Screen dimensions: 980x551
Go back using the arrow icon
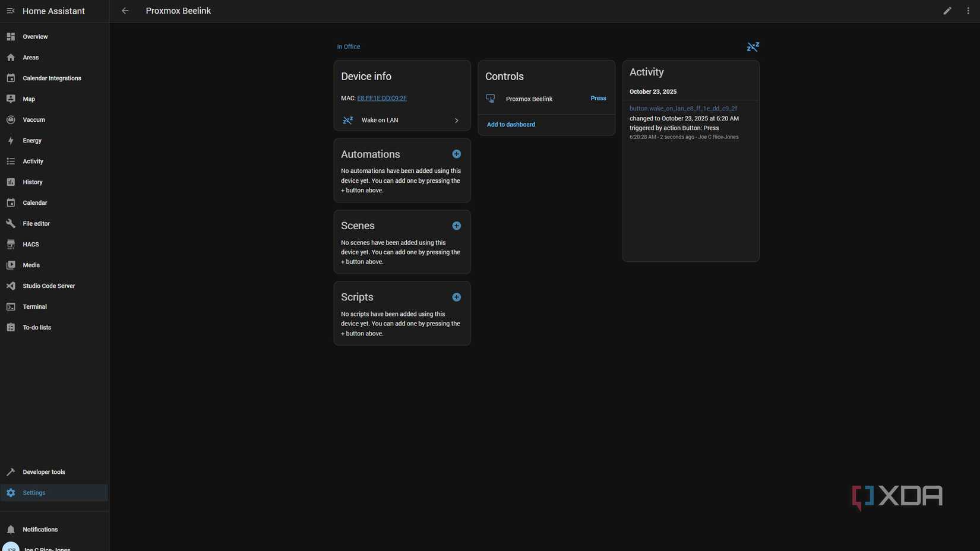[x=125, y=11]
